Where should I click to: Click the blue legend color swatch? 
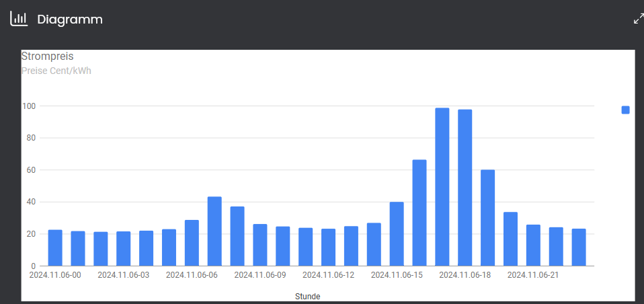point(625,110)
